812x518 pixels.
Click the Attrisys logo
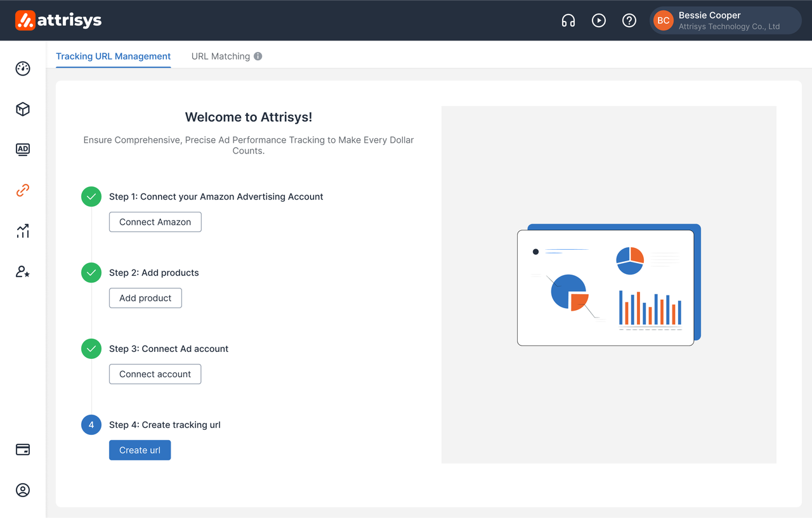(x=58, y=20)
